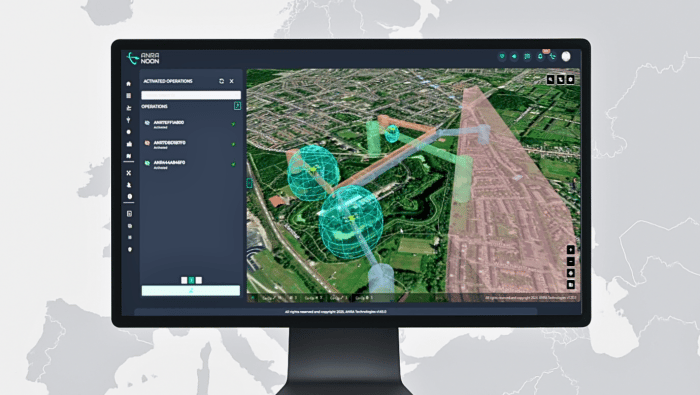Click the refresh icon in Activated Operations
The width and height of the screenshot is (700, 395).
coord(221,81)
